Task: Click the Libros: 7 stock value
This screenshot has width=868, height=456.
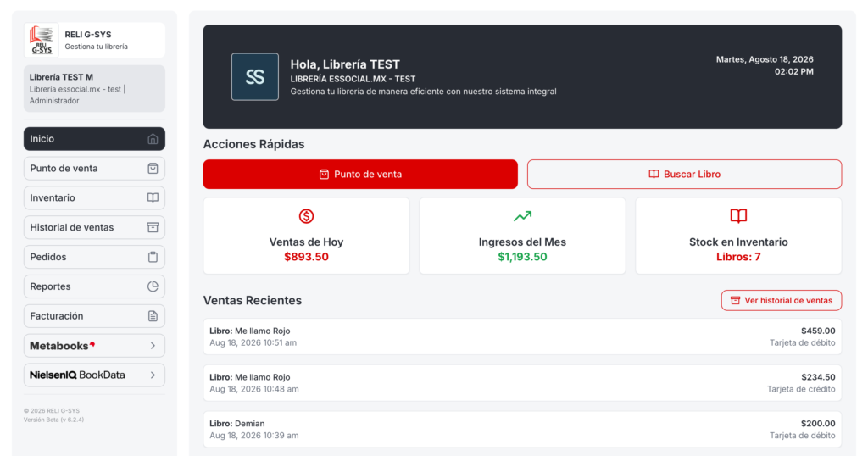Action: pos(738,257)
